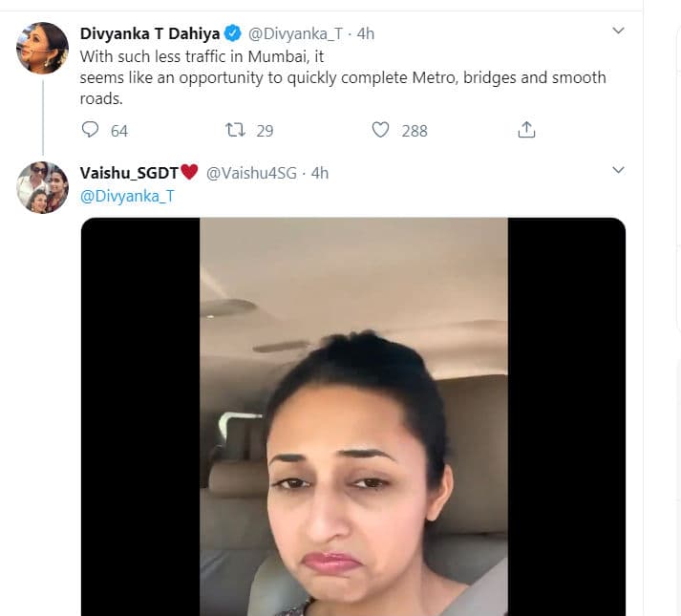The image size is (681, 616).
Task: Click the gray @Divyanka_T handle in header
Action: (x=295, y=33)
